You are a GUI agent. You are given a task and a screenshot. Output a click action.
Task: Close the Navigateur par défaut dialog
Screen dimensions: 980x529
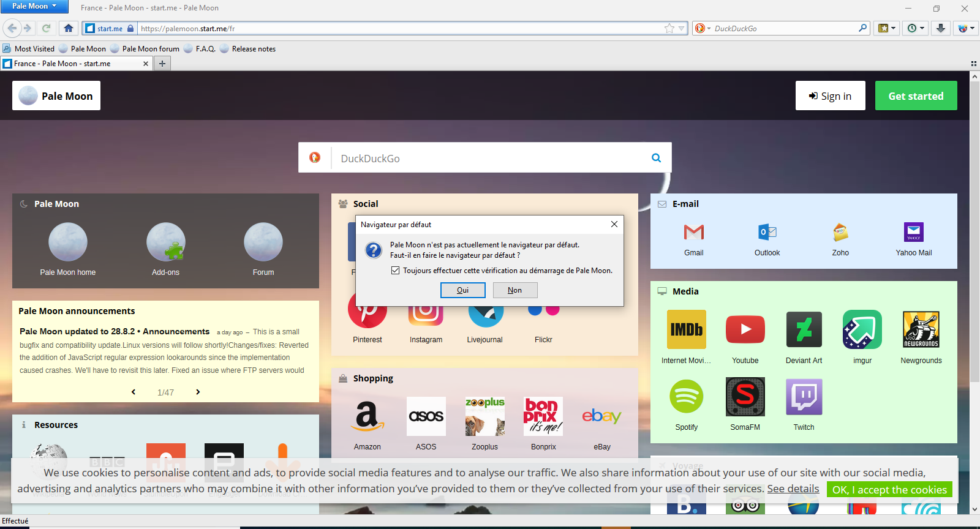tap(614, 224)
